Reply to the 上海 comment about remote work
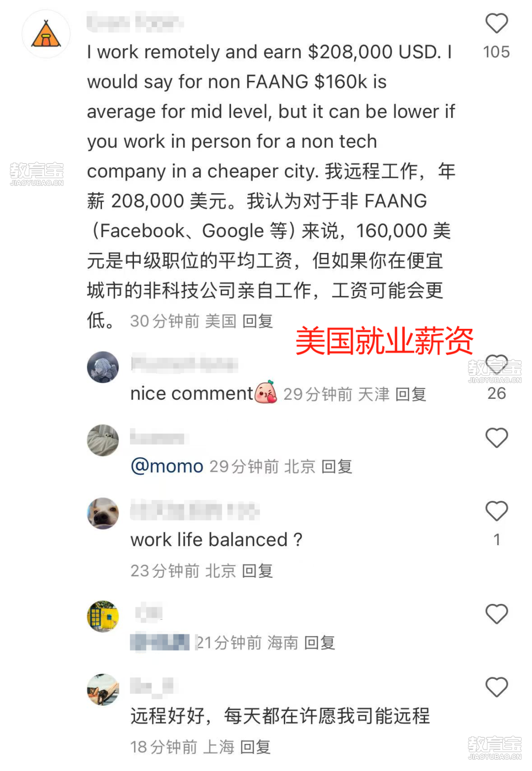This screenshot has height=771, width=532. click(x=255, y=747)
